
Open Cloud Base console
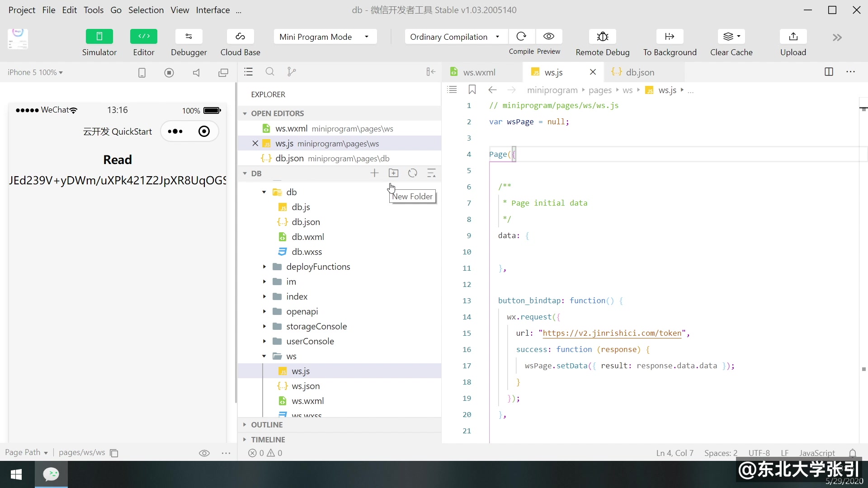(240, 37)
